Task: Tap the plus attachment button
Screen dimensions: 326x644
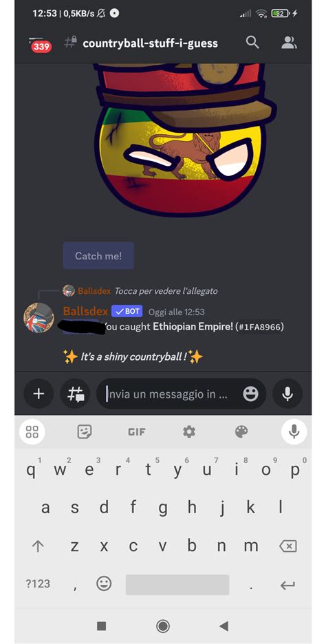Action: click(x=39, y=394)
